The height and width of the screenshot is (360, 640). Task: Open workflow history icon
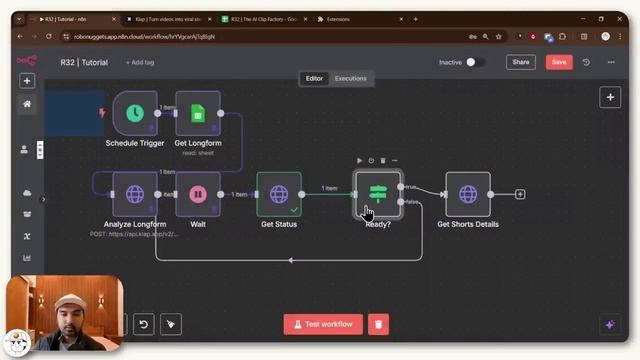[x=586, y=62]
